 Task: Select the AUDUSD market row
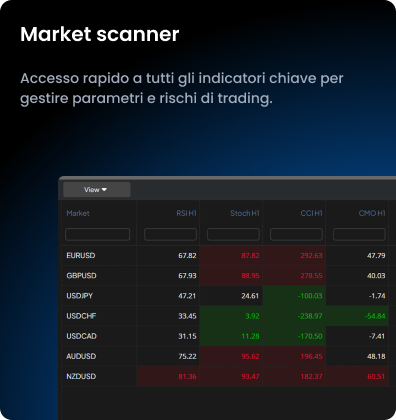click(225, 356)
